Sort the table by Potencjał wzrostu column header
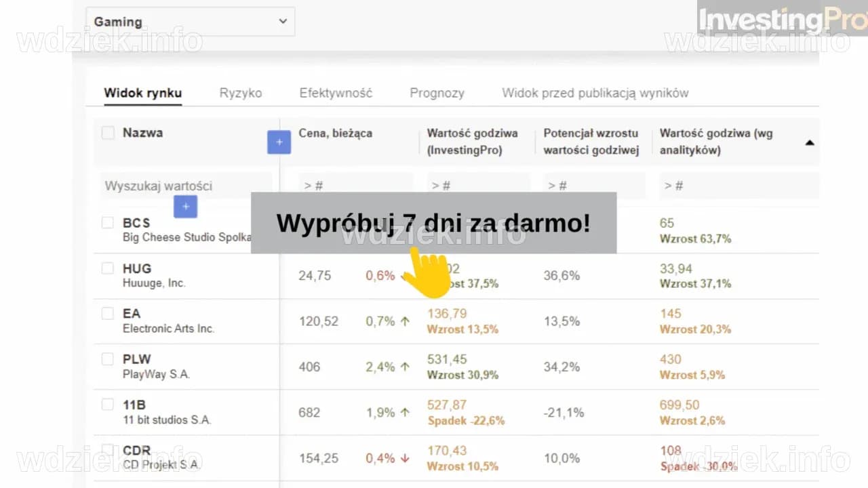868x488 pixels. coord(591,142)
